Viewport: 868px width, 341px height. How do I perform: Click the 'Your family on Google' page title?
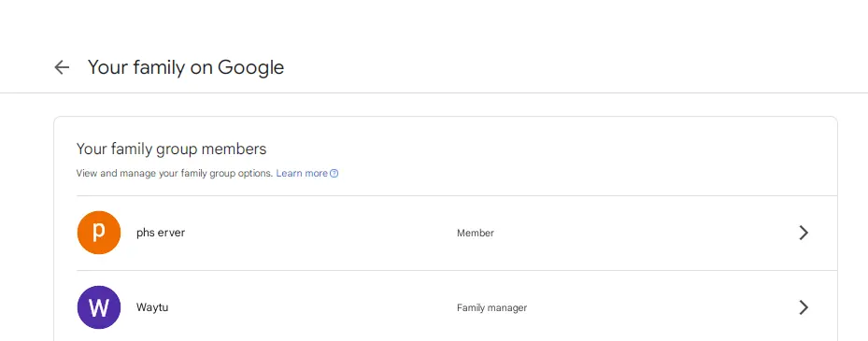pyautogui.click(x=186, y=67)
